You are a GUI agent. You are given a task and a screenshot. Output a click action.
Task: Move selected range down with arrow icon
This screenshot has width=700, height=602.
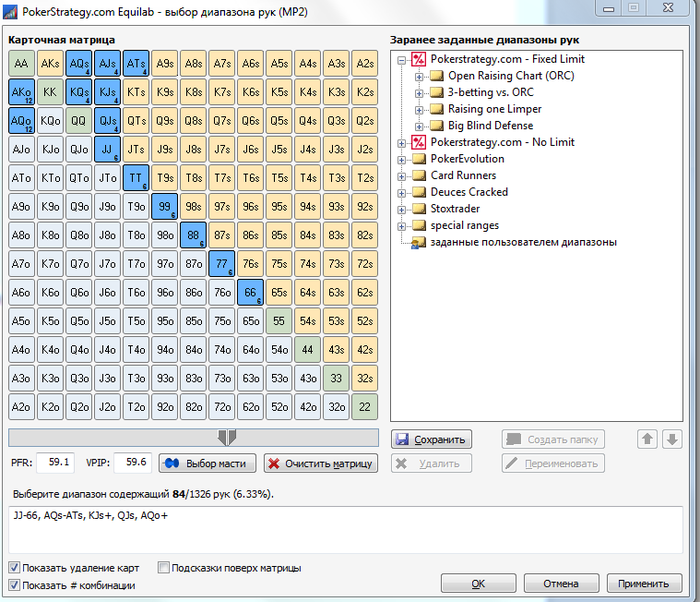(672, 439)
